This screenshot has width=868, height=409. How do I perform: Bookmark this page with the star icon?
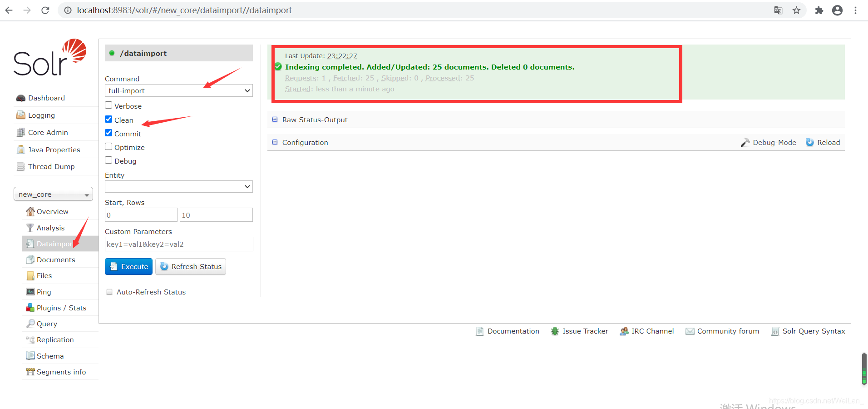coord(796,10)
